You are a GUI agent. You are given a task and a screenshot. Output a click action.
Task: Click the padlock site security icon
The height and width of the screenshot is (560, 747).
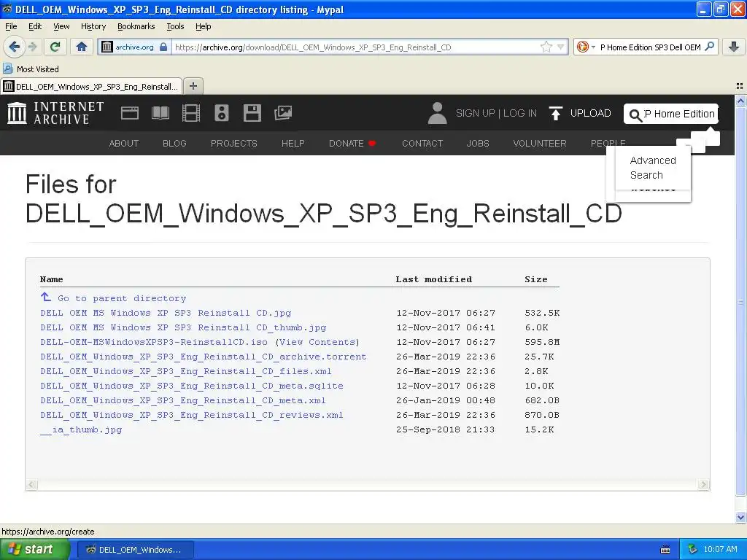pyautogui.click(x=163, y=47)
